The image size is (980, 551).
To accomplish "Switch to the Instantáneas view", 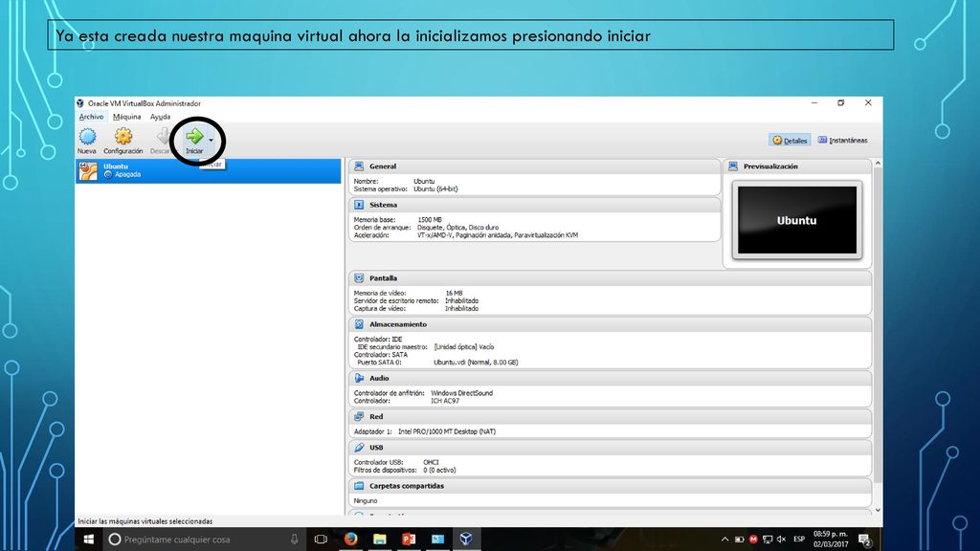I will [842, 141].
